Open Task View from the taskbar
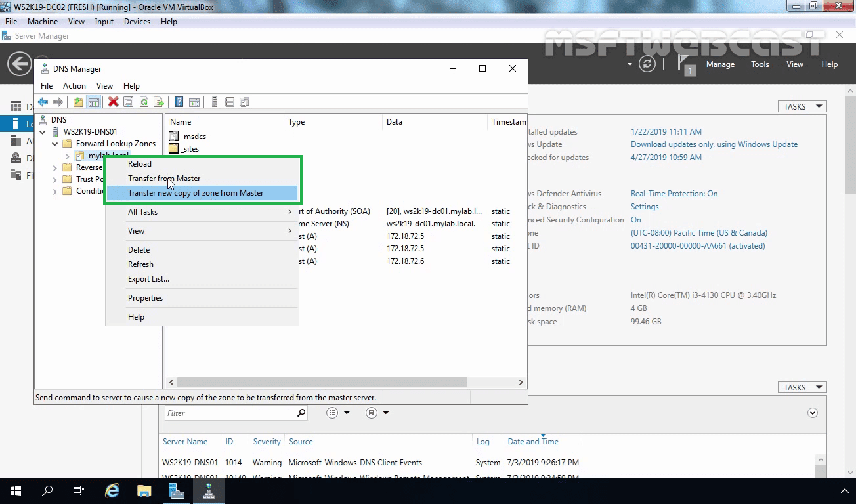This screenshot has height=504, width=856. pos(79,490)
